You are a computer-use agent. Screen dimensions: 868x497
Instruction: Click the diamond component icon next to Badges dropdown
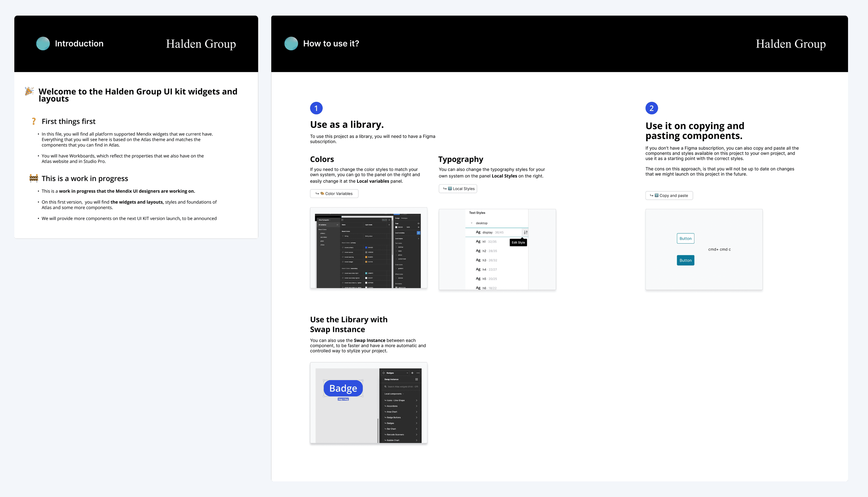[384, 373]
